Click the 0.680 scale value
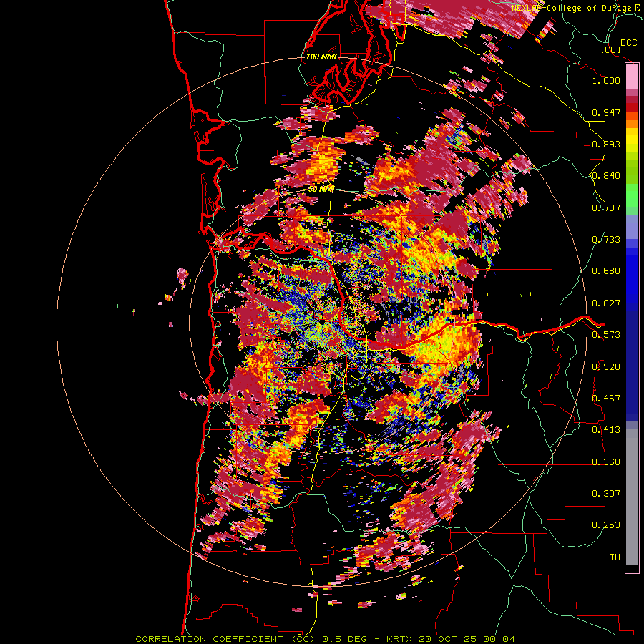Image resolution: width=644 pixels, height=644 pixels. point(606,271)
